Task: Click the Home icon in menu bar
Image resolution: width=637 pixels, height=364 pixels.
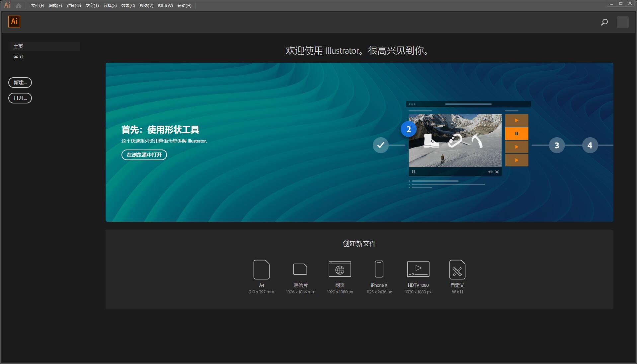Action: coord(19,6)
